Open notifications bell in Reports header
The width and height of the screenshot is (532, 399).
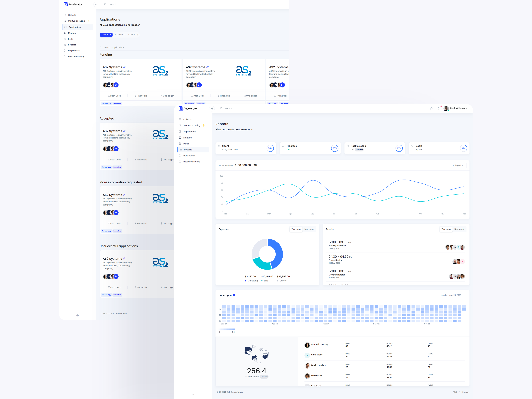click(x=438, y=108)
